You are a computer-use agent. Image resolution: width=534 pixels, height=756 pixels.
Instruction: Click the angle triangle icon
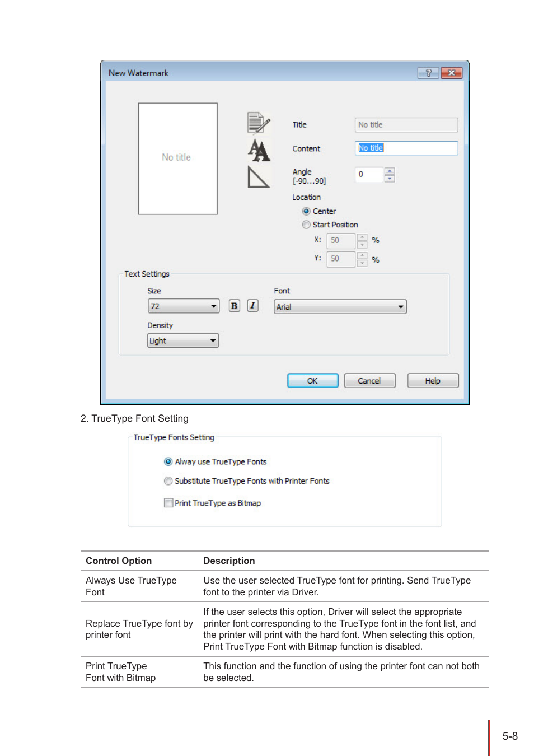coord(259,177)
